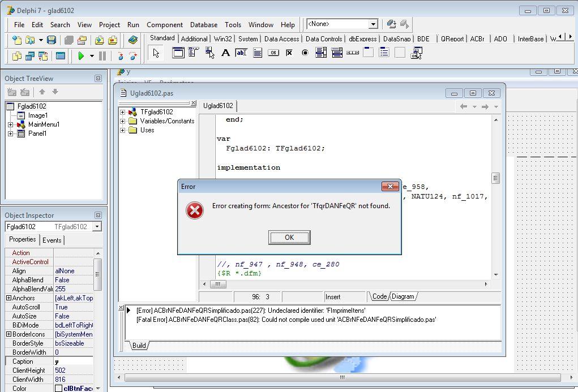
Task: Select the ActionList component icon
Action: coord(417,53)
